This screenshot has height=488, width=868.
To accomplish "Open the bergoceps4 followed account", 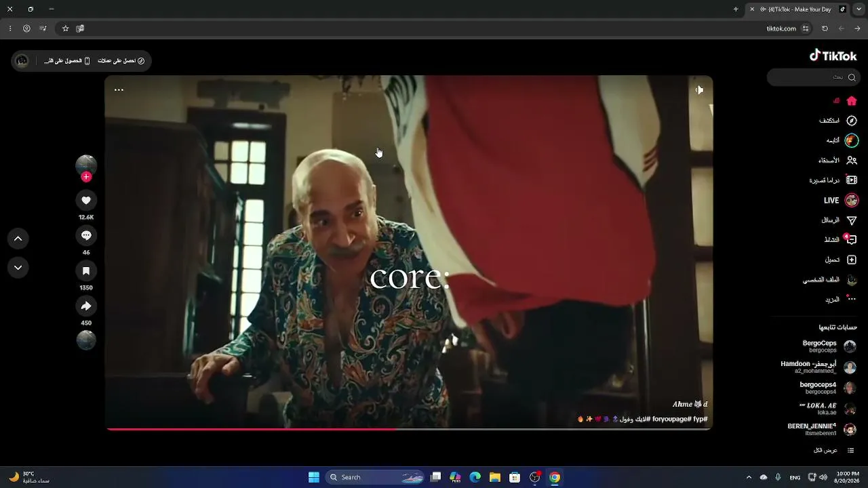I will 827,388.
